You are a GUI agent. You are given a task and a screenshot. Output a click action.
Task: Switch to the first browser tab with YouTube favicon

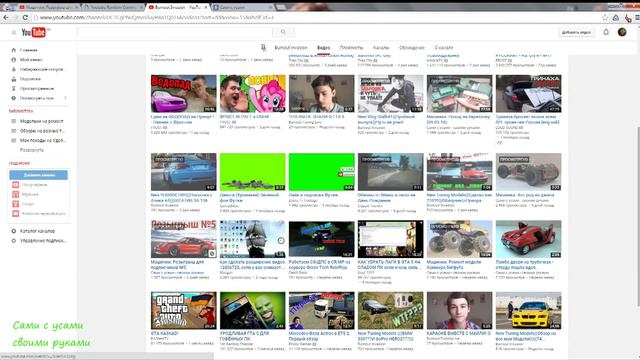point(48,7)
